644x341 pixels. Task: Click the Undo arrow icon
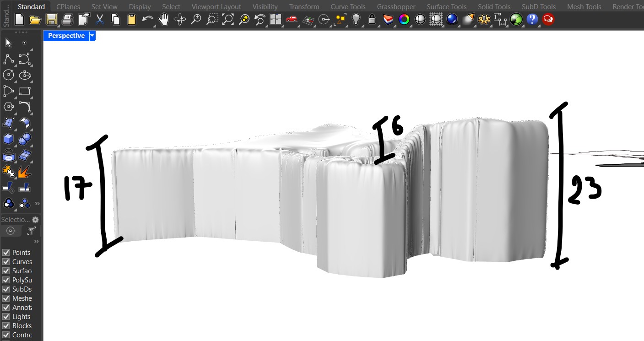(x=148, y=20)
